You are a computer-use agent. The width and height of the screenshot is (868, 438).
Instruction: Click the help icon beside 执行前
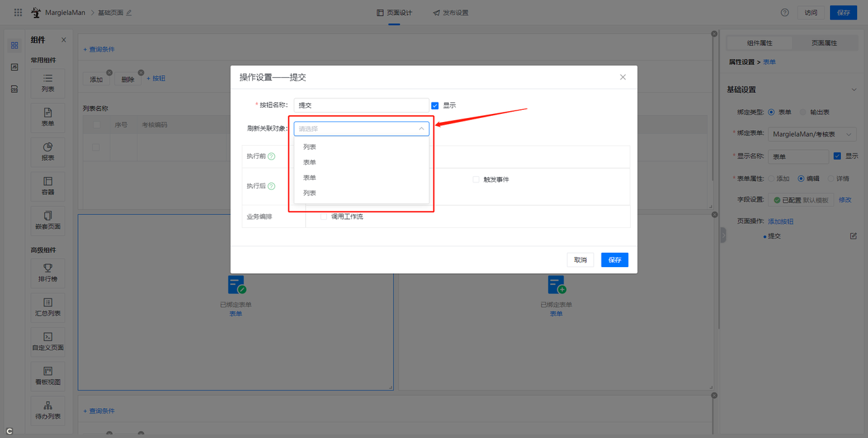(271, 157)
